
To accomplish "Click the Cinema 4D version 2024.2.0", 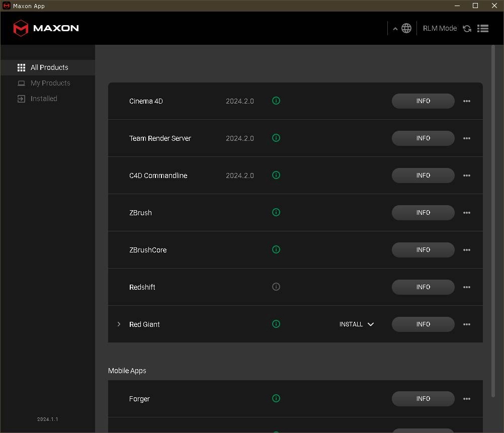I will coord(240,101).
